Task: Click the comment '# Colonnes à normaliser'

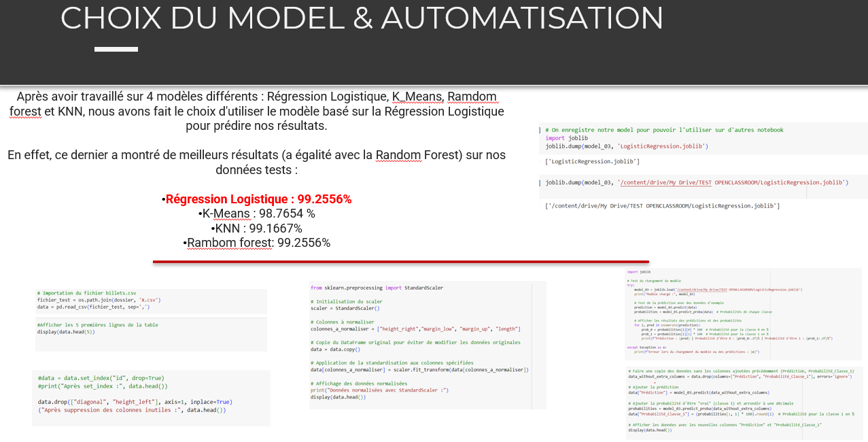Action: click(342, 322)
